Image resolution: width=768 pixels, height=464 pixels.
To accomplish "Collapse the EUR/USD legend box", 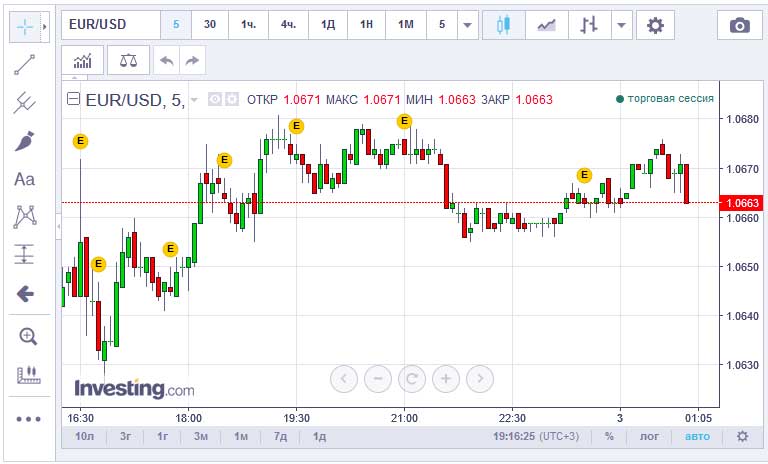I will 73,99.
